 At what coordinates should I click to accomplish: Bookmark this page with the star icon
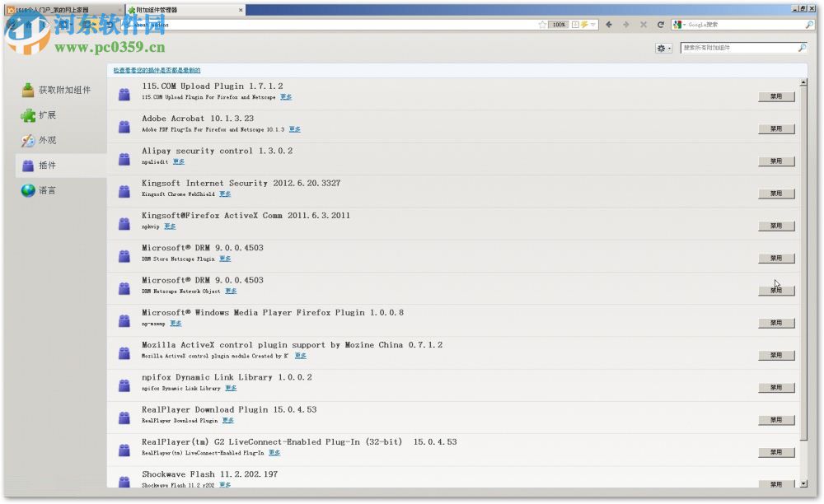click(x=542, y=25)
